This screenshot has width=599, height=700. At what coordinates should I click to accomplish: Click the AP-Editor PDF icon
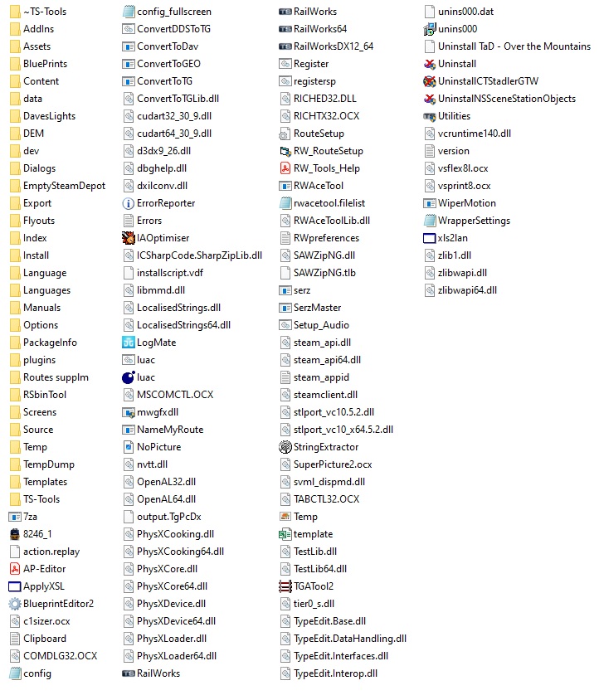click(15, 569)
